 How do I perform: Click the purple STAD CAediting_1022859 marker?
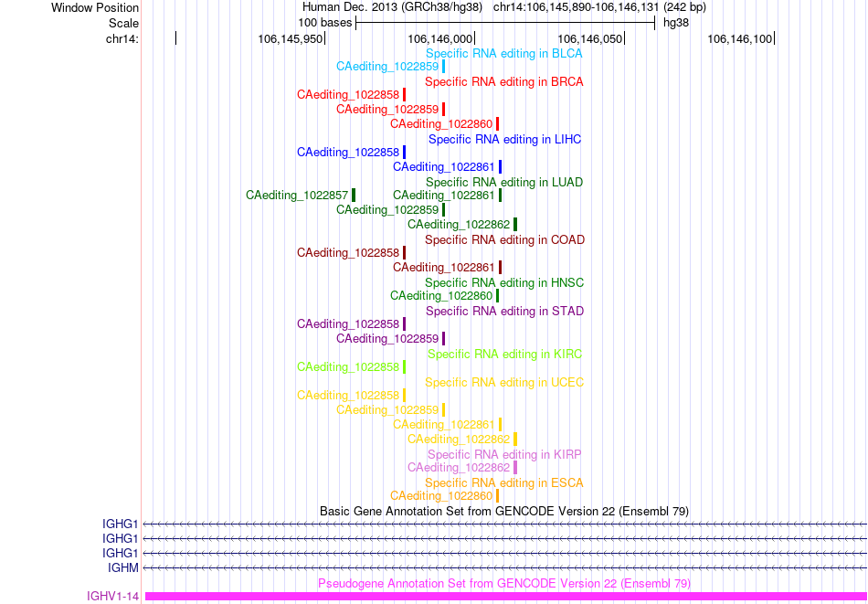click(x=443, y=338)
